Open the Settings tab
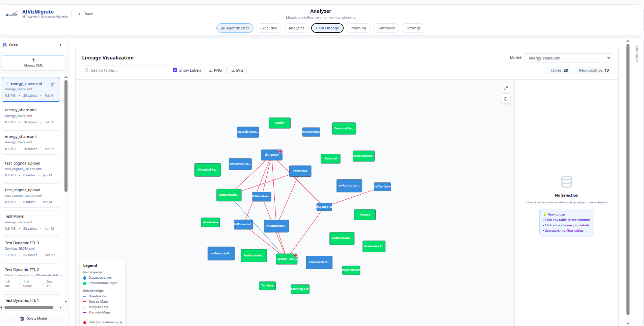Viewport: 644px width, 326px height. pos(413,28)
